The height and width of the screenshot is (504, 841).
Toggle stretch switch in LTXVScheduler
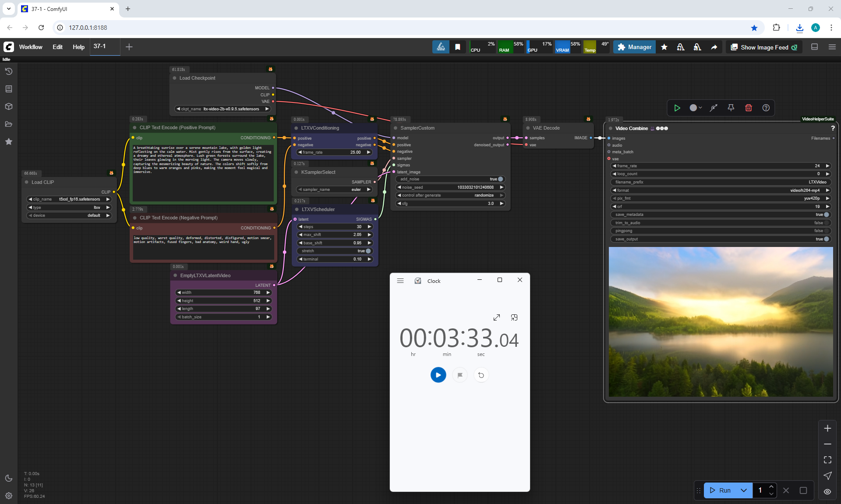pyautogui.click(x=368, y=251)
